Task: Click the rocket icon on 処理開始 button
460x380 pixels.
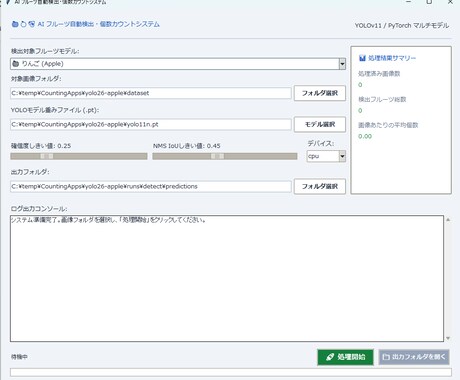Action: pyautogui.click(x=330, y=357)
